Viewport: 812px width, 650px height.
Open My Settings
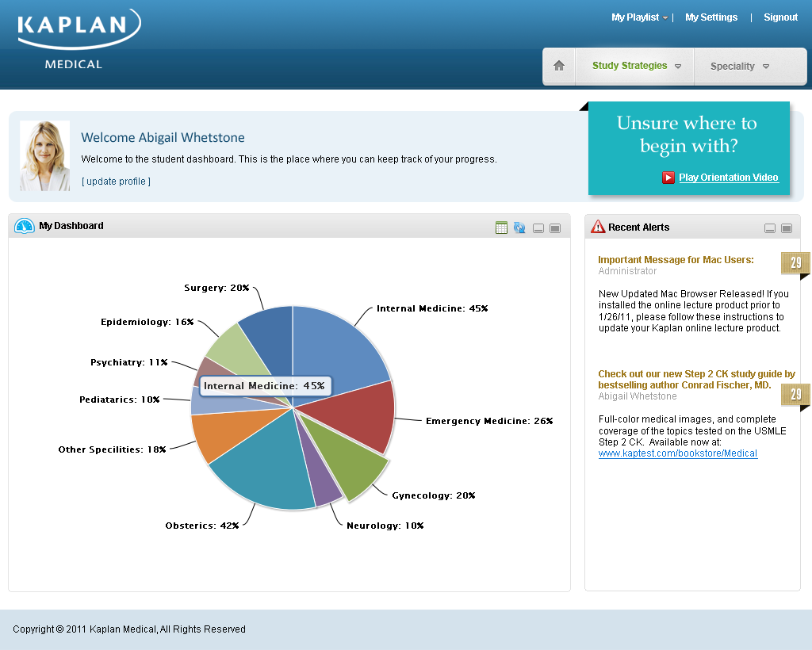coord(711,17)
